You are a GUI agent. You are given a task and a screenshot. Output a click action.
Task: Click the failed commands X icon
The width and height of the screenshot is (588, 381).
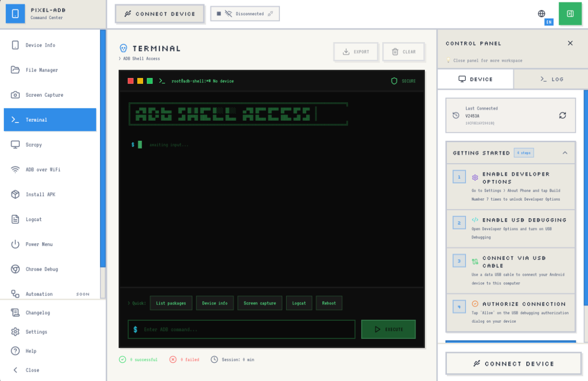pos(173,359)
